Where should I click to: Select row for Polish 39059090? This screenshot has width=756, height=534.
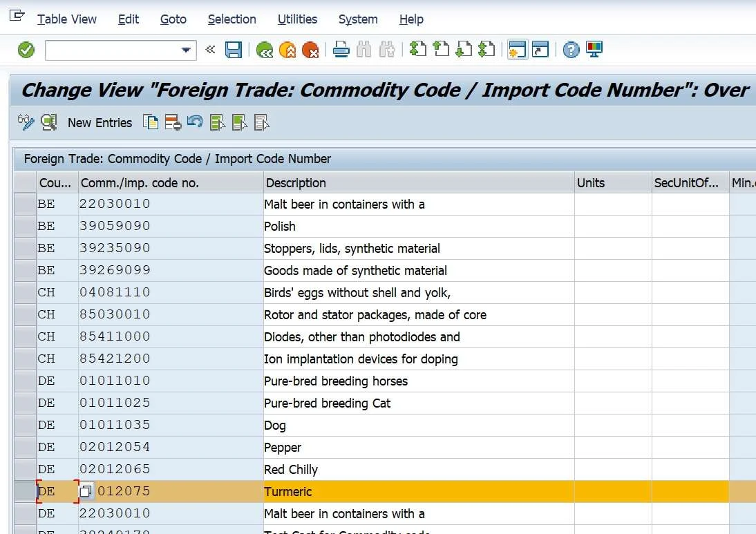25,227
